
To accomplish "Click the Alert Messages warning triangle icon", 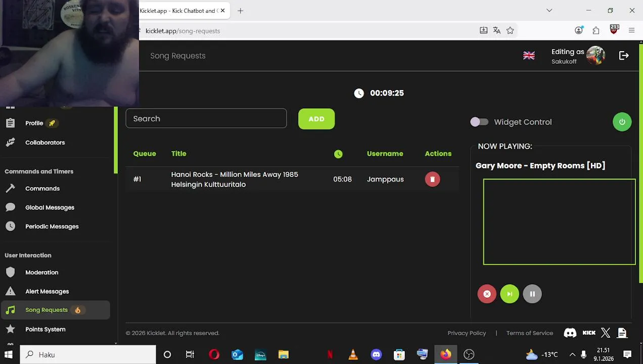I will pyautogui.click(x=10, y=291).
